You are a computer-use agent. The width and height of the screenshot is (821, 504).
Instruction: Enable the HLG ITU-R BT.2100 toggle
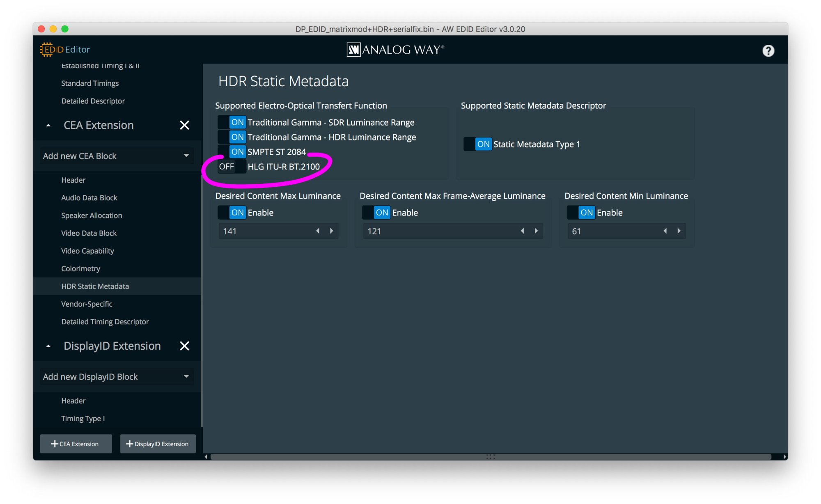(232, 167)
